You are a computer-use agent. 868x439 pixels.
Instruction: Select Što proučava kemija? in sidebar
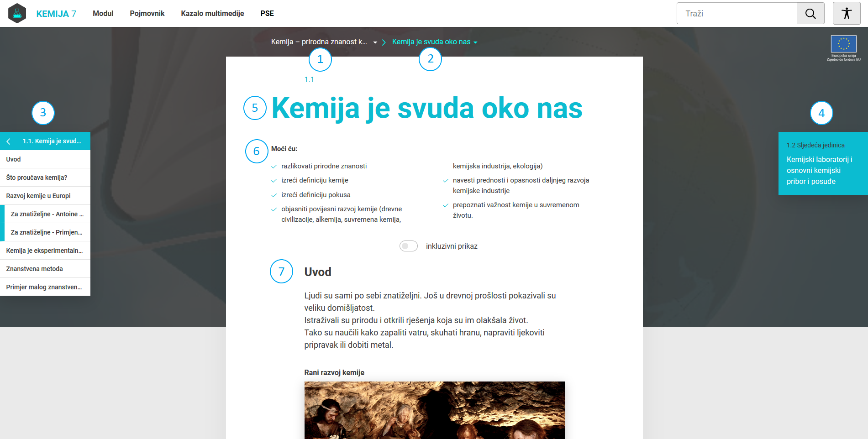point(45,178)
